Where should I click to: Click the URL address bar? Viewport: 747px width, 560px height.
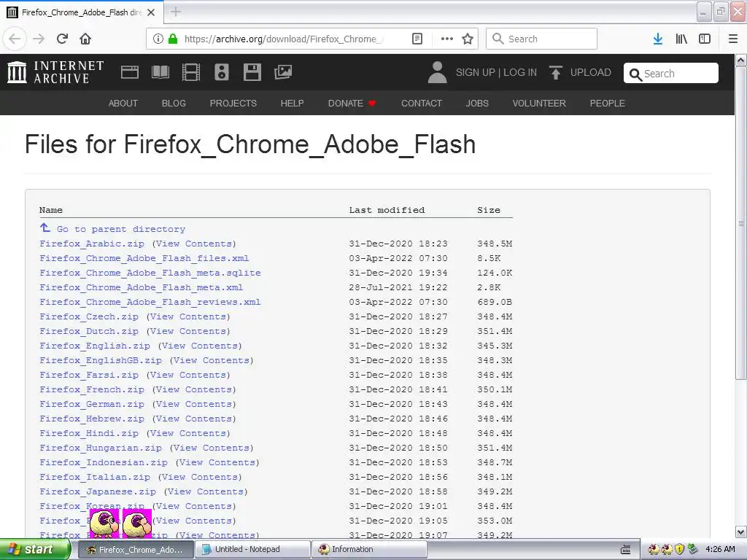(284, 39)
